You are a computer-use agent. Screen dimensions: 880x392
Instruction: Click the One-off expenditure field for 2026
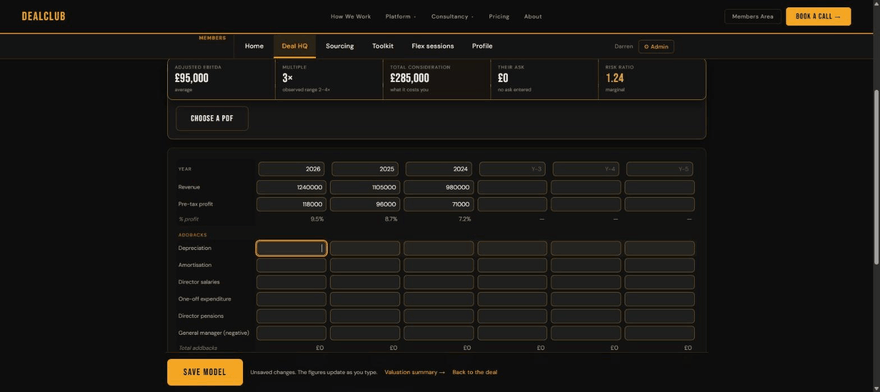pos(291,299)
